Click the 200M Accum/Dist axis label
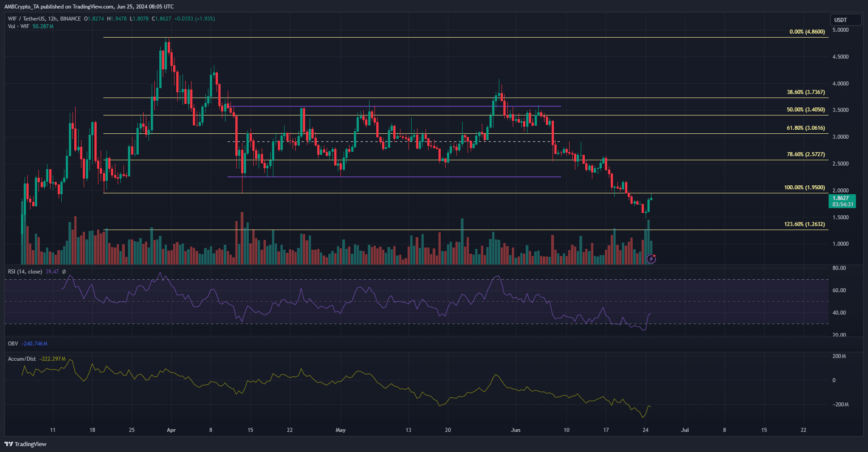The image size is (868, 452). [839, 356]
